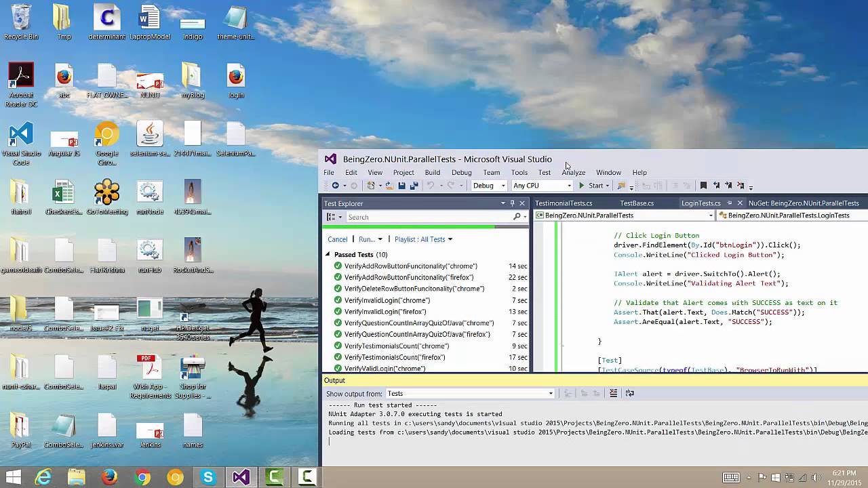The image size is (868, 488).
Task: Open the Start button dropdown arrow
Action: click(x=608, y=186)
